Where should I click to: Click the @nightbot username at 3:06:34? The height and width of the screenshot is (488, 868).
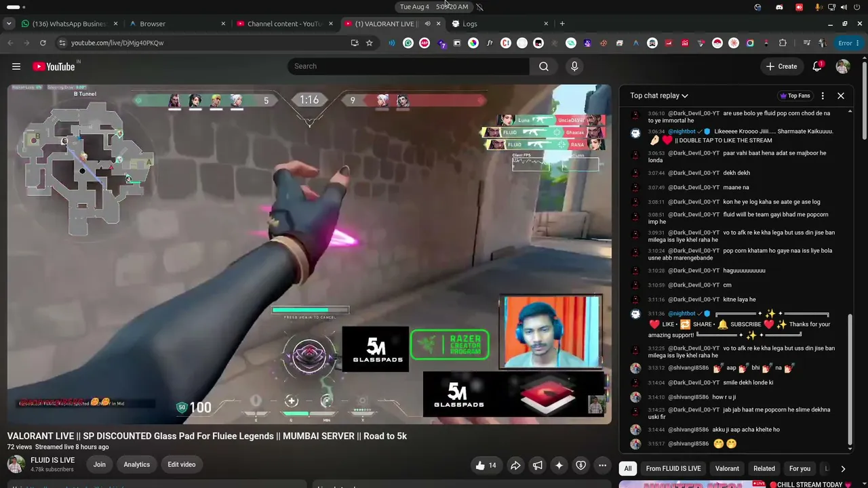[x=682, y=131]
